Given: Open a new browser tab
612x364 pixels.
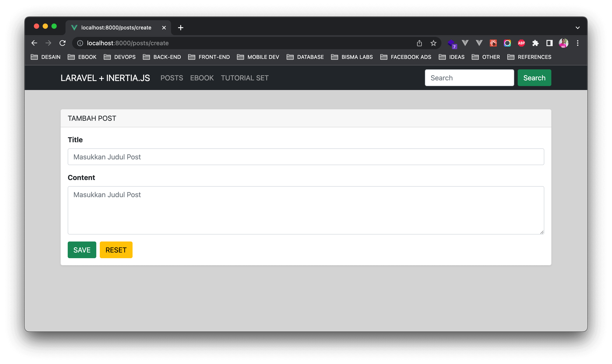Looking at the screenshot, I should (180, 28).
